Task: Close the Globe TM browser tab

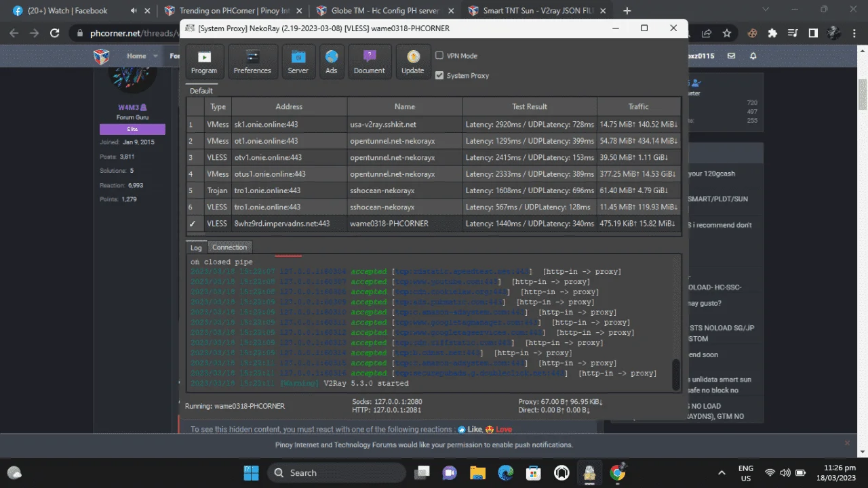Action: 452,11
